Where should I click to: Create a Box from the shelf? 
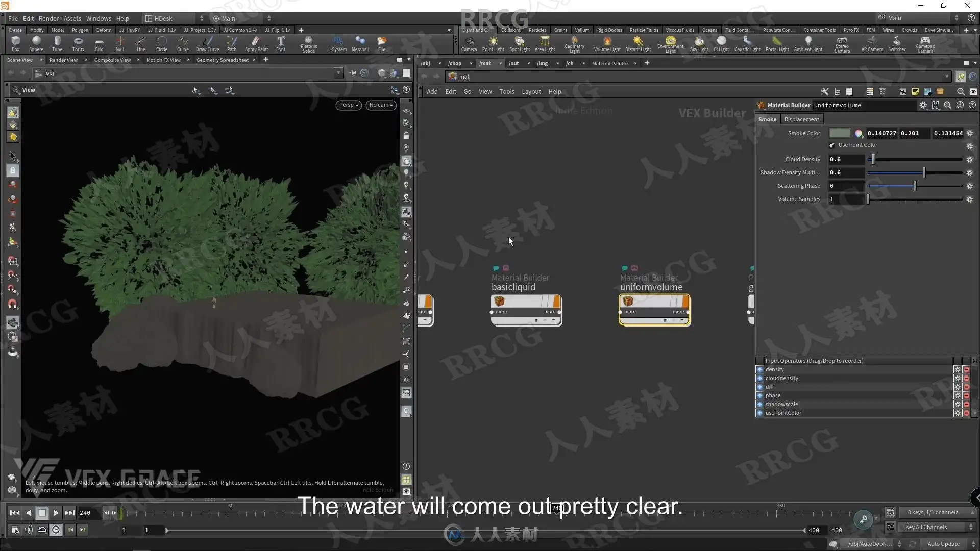pyautogui.click(x=15, y=43)
